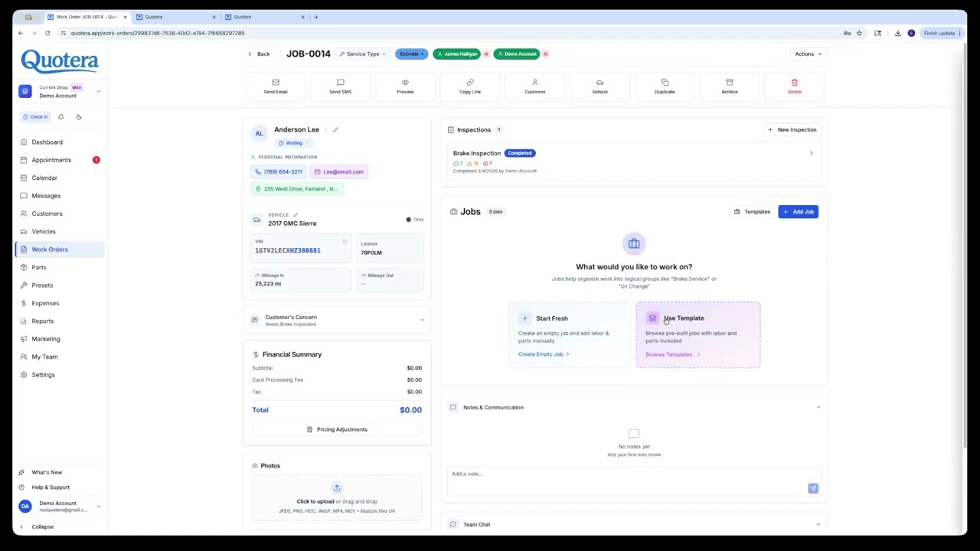This screenshot has height=551, width=980.
Task: Click the Create Empty Job link
Action: tap(544, 354)
